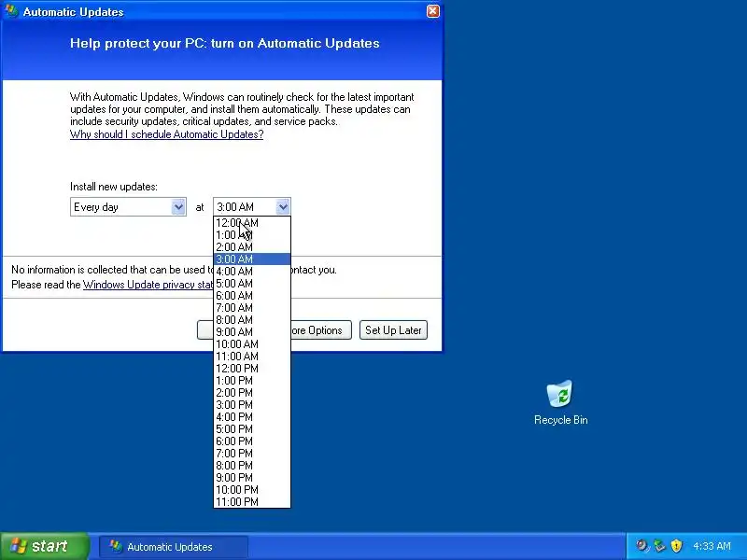Pick 11:00 AM from the list
This screenshot has height=560, width=747.
[x=251, y=357]
